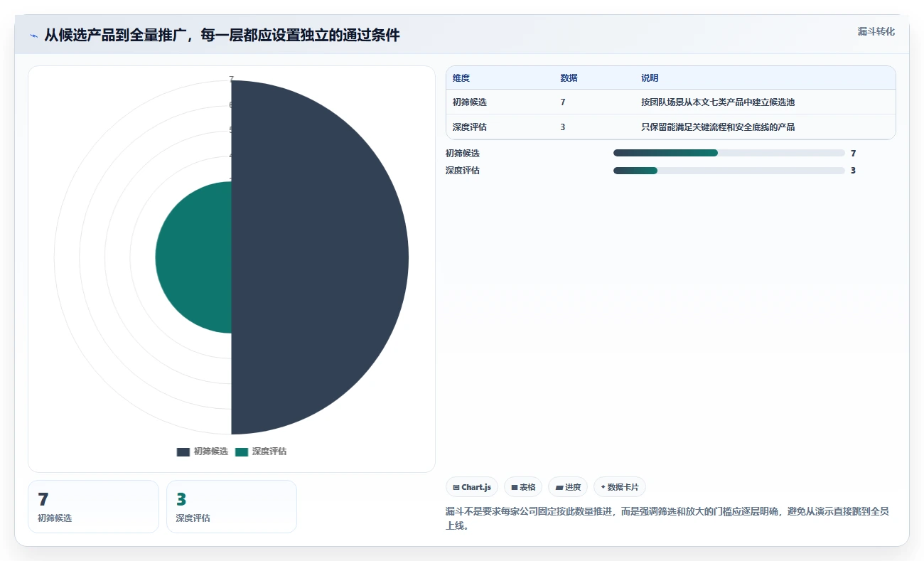Click the 说明 column header

[x=650, y=78]
